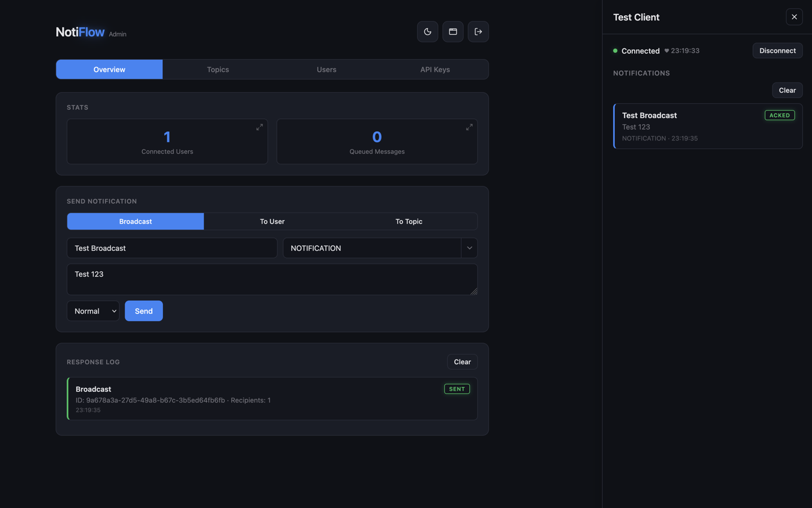The height and width of the screenshot is (508, 812).
Task: Open the NOTIFICATION type dropdown arrow
Action: [469, 248]
